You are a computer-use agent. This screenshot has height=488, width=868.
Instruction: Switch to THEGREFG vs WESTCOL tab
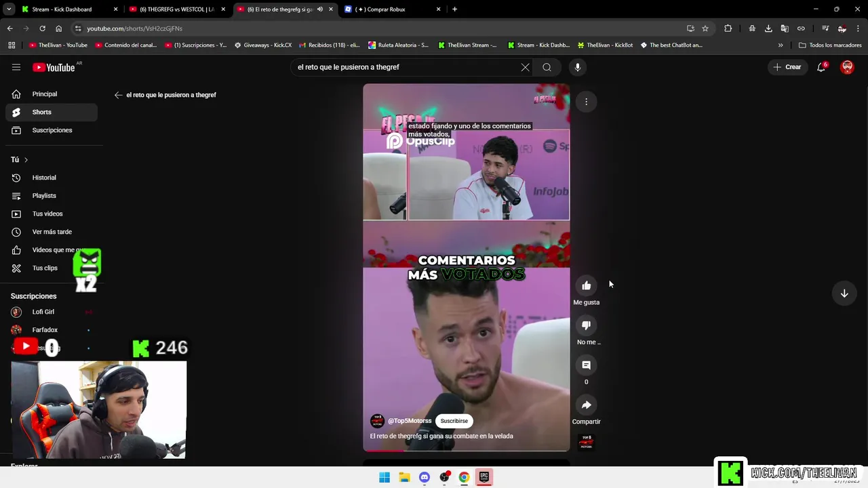click(176, 9)
